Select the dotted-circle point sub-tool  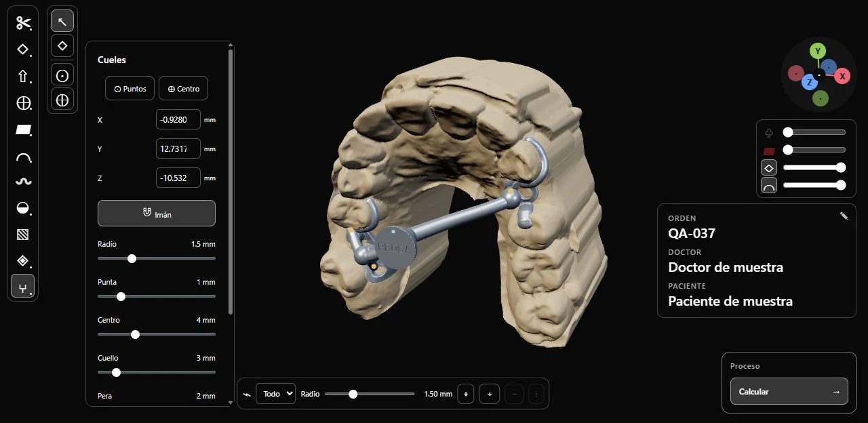pyautogui.click(x=62, y=75)
